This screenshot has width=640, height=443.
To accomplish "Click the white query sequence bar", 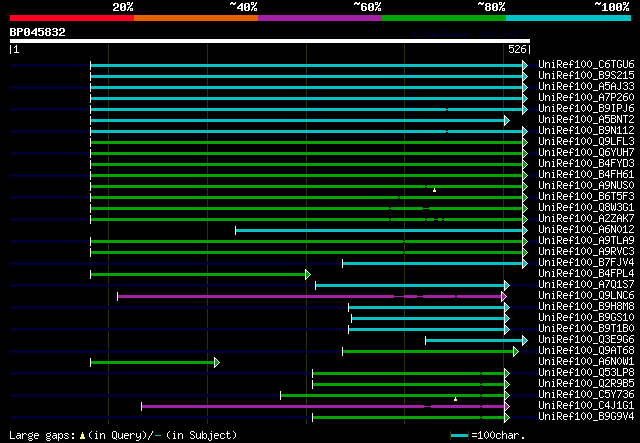I will 270,41.
